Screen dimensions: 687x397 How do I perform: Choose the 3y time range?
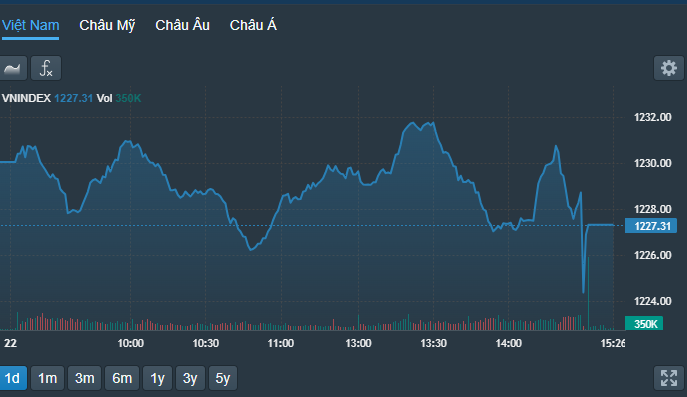click(190, 378)
